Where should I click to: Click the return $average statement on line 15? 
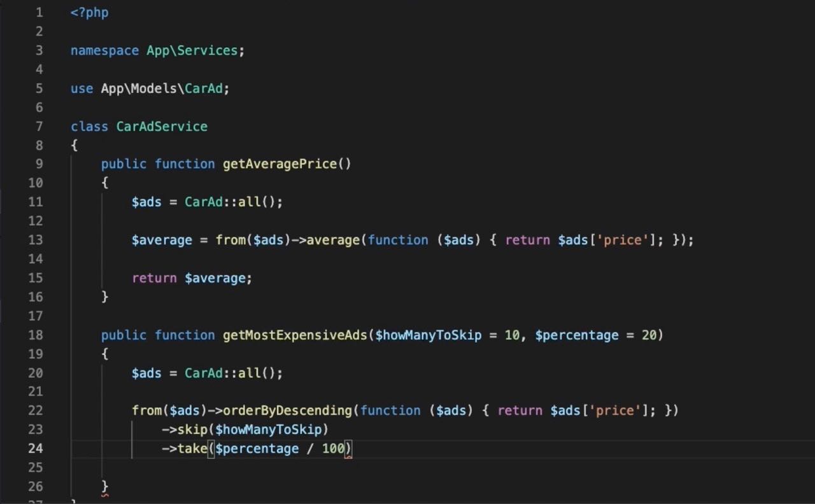(191, 278)
